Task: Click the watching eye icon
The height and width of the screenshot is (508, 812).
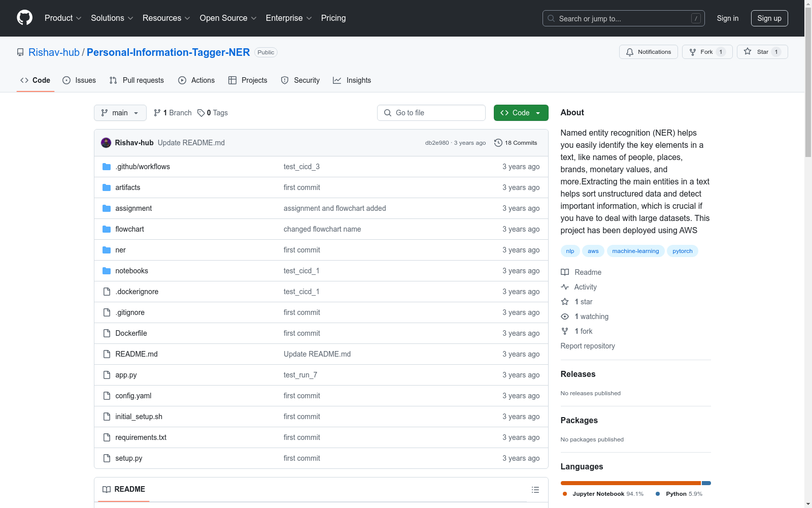Action: click(565, 316)
